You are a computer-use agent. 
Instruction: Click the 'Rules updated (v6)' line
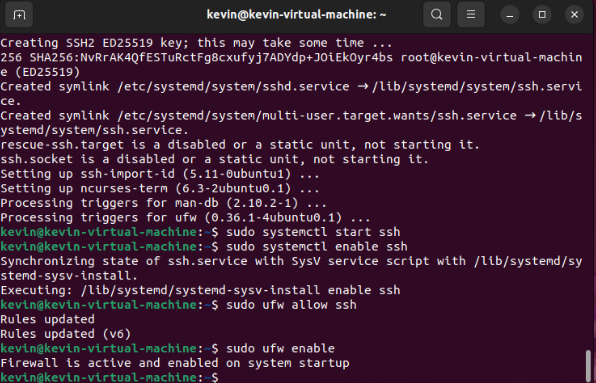(x=65, y=334)
